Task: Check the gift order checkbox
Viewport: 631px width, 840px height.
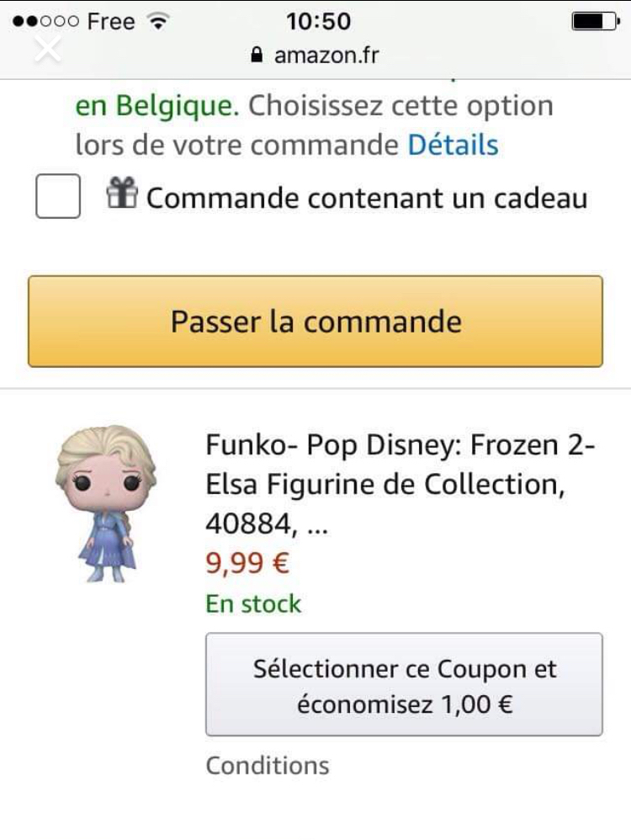Action: coord(58,196)
